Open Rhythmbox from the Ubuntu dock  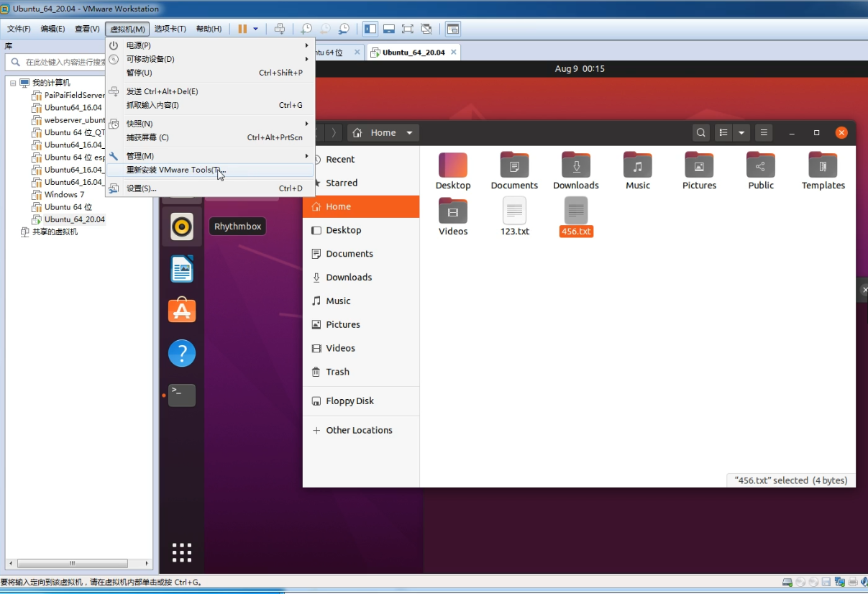pos(182,227)
